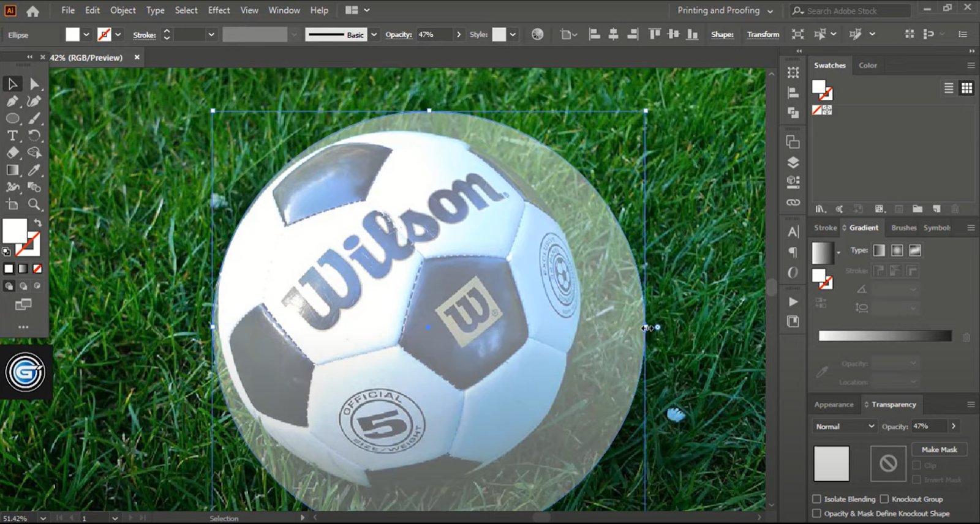Switch to the Appearance tab
Viewport: 980px width, 524px height.
[834, 405]
